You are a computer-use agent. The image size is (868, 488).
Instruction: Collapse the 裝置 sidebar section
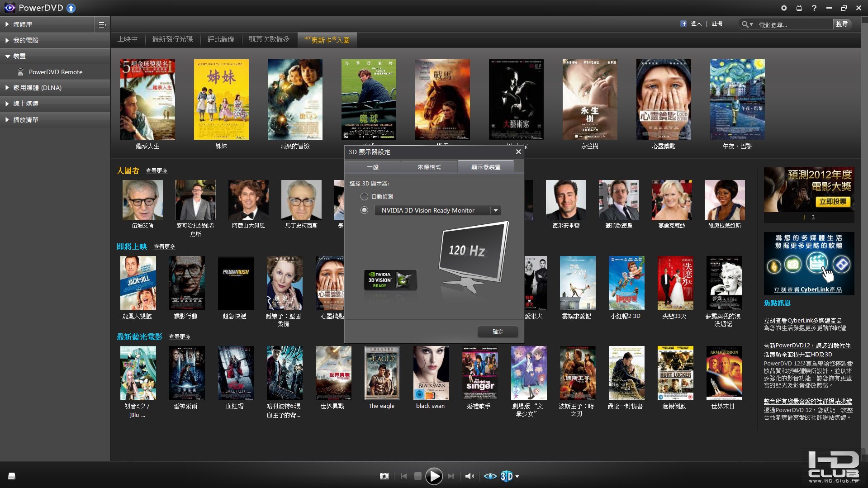[55, 56]
